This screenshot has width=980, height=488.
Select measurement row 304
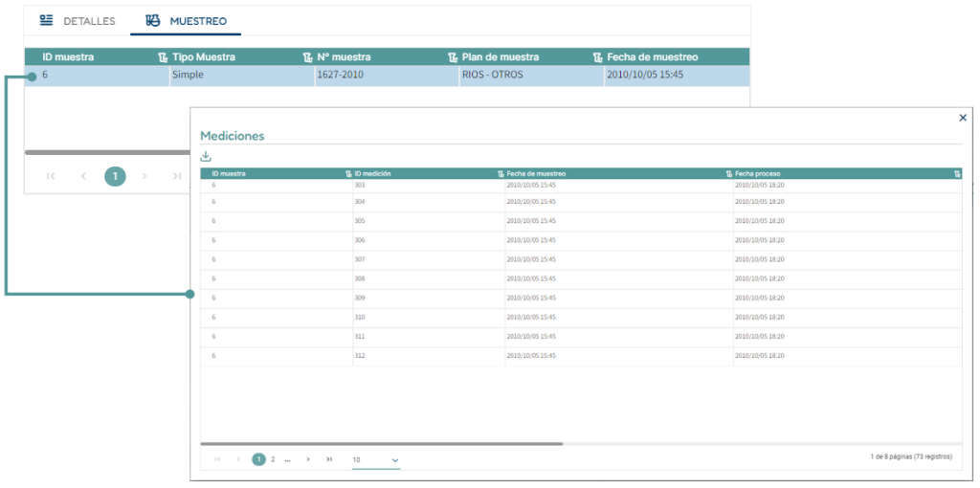click(x=581, y=202)
